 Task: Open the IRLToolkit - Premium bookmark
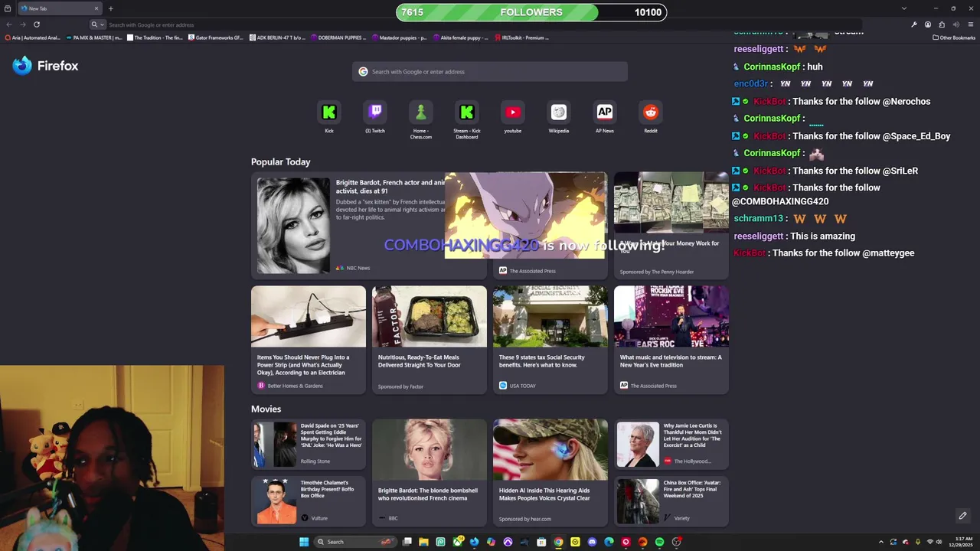tap(522, 37)
